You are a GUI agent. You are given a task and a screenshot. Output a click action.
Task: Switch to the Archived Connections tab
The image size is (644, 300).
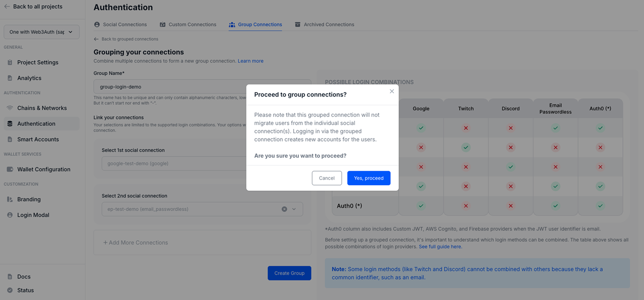point(324,25)
